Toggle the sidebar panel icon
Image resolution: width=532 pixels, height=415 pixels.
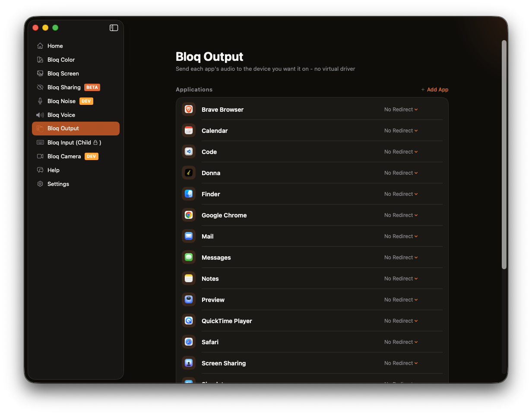pyautogui.click(x=114, y=28)
